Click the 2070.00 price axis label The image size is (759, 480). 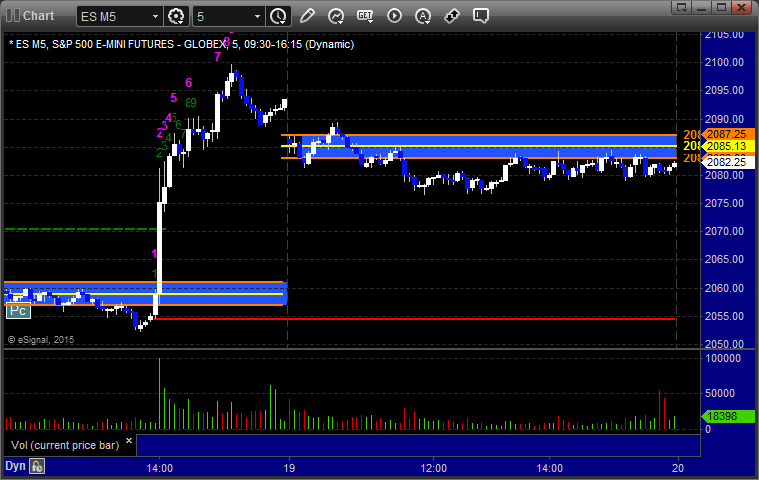coord(724,231)
